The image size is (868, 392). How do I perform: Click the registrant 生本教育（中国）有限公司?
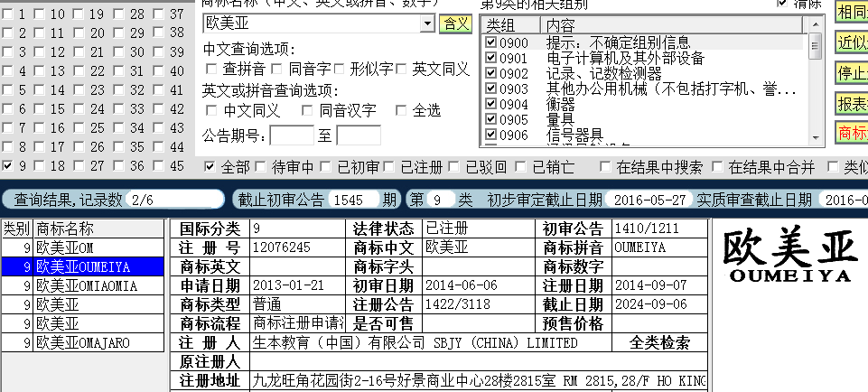coord(339,342)
